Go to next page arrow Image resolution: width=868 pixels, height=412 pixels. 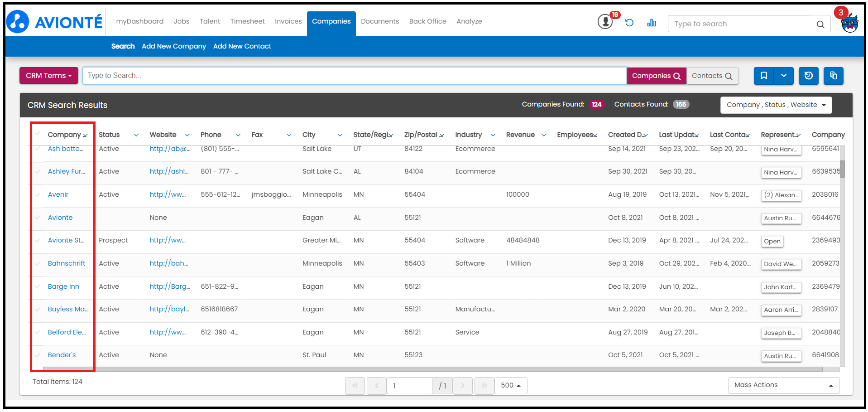tap(463, 386)
